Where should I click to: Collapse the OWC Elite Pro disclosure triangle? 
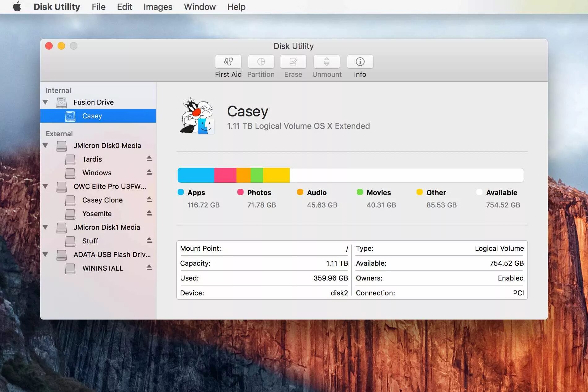point(45,186)
